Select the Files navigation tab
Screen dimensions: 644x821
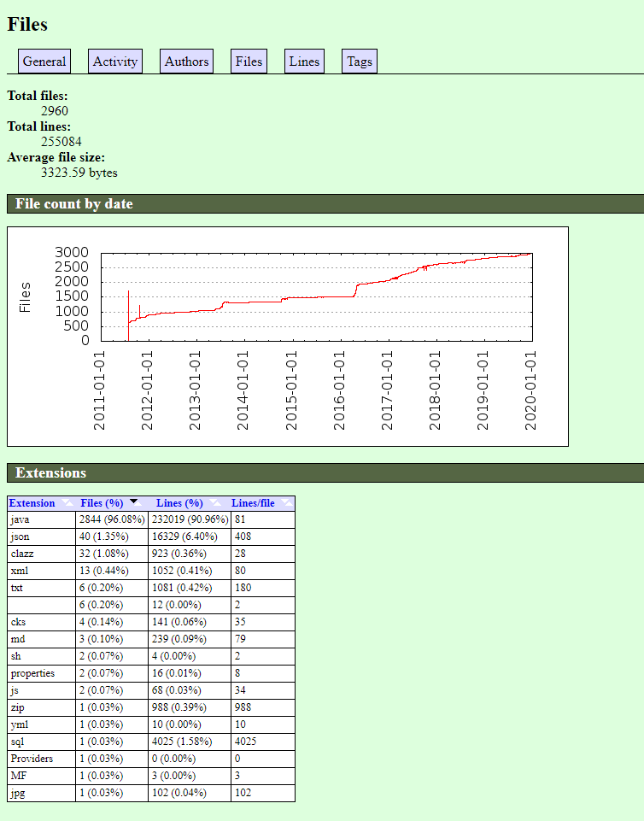pyautogui.click(x=249, y=62)
